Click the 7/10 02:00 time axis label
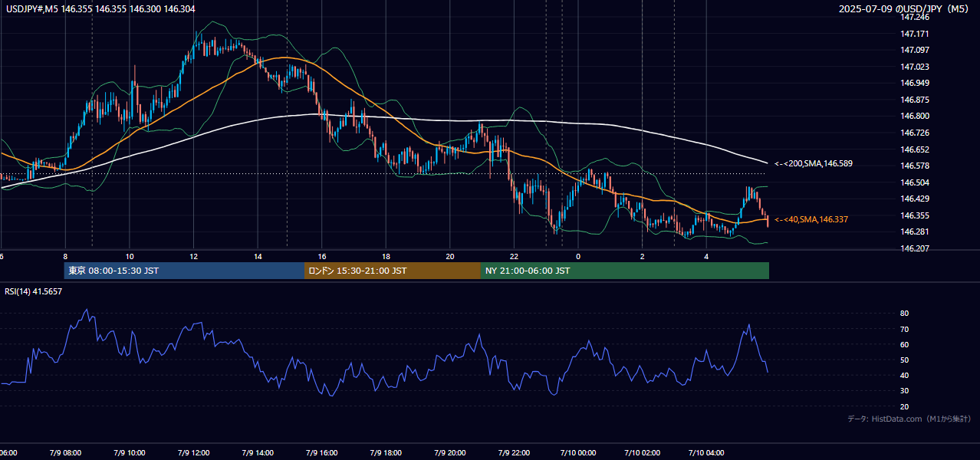980x460 pixels. click(x=643, y=452)
